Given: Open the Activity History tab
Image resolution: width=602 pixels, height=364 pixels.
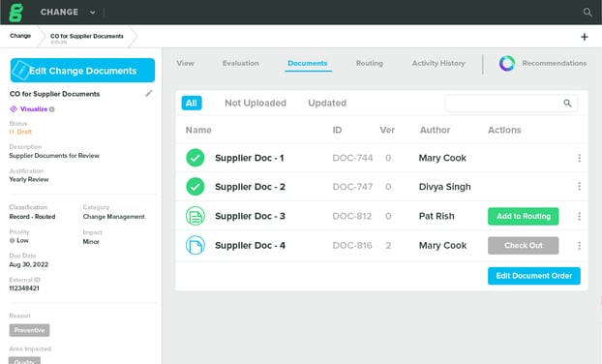Looking at the screenshot, I should pos(438,63).
